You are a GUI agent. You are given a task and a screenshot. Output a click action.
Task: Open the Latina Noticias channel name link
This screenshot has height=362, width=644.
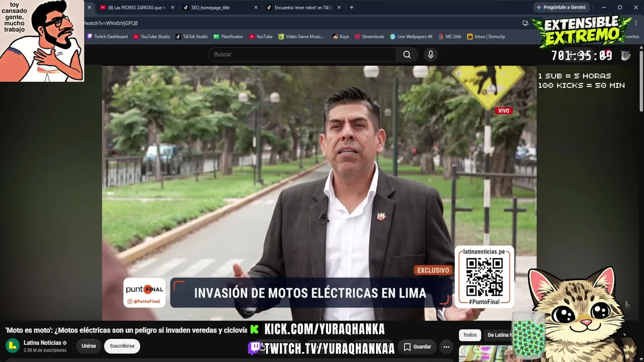[42, 343]
